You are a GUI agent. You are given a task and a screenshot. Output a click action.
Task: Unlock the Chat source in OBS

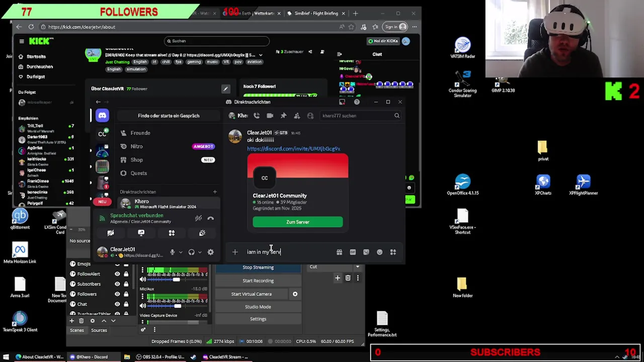coord(126,304)
